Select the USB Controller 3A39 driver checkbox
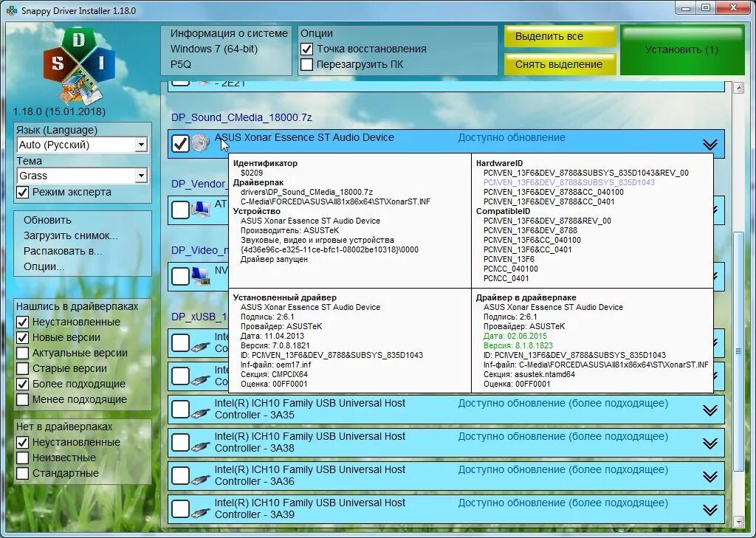The height and width of the screenshot is (538, 756). point(180,509)
